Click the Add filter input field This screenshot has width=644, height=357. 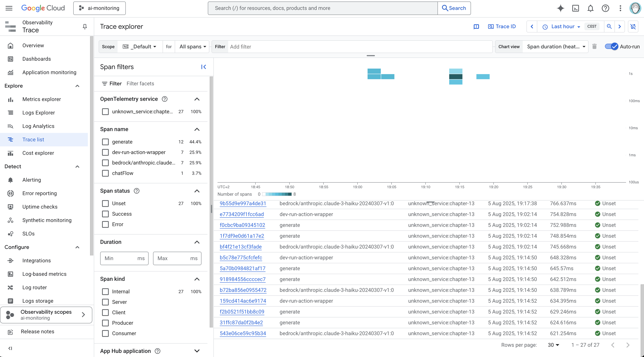(360, 46)
